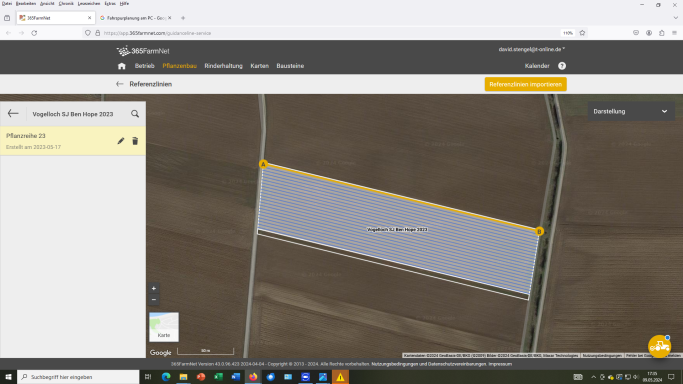Screen dimensions: 683x384
Task: Click Referenzlinien importieren button
Action: (525, 84)
